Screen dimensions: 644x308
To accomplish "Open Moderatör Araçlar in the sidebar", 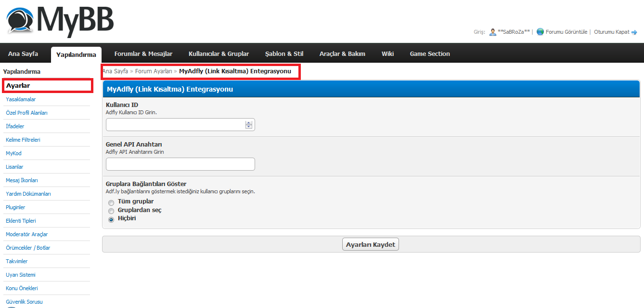I will click(27, 234).
